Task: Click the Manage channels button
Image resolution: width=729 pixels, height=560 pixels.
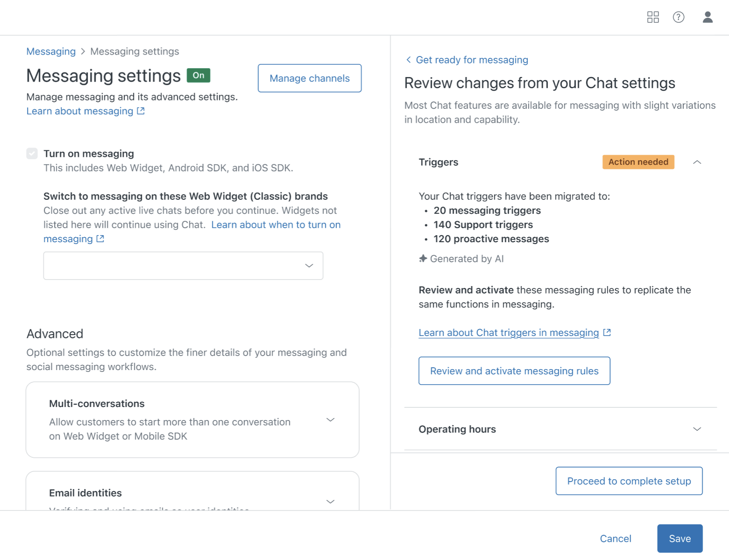Action: pos(309,78)
